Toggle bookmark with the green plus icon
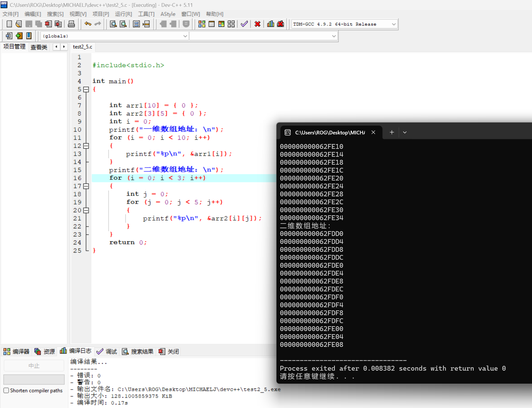532x408 pixels. pyautogui.click(x=19, y=36)
